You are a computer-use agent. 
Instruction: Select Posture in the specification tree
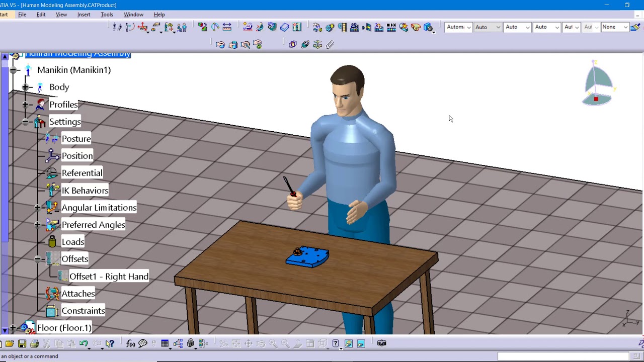point(76,139)
